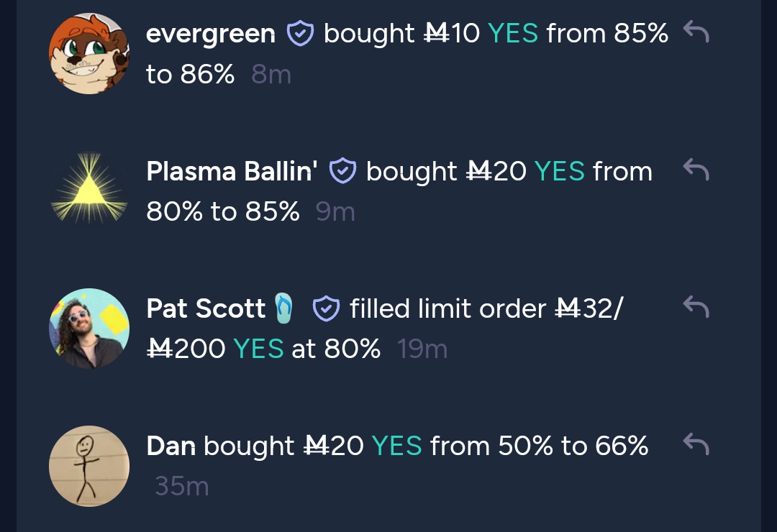Click the flip-flop emoji beside Pat Scott
This screenshot has width=777, height=532.
click(284, 308)
